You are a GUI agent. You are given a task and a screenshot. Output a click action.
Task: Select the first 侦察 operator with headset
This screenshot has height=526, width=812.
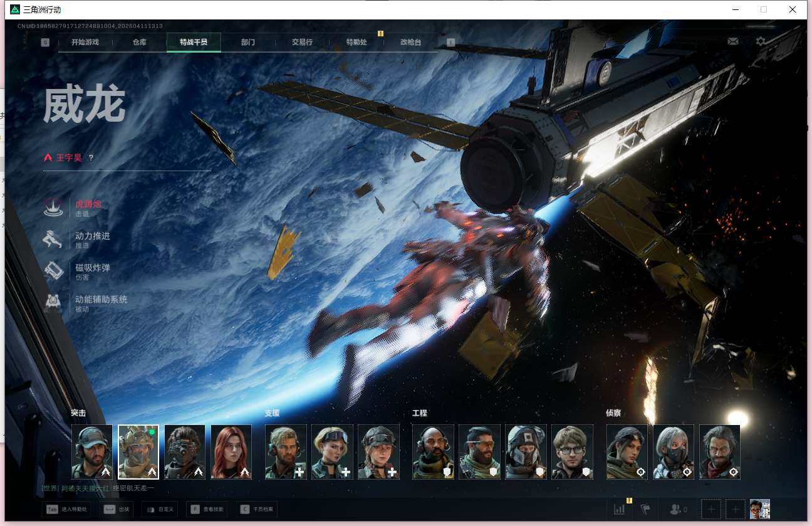(x=627, y=452)
